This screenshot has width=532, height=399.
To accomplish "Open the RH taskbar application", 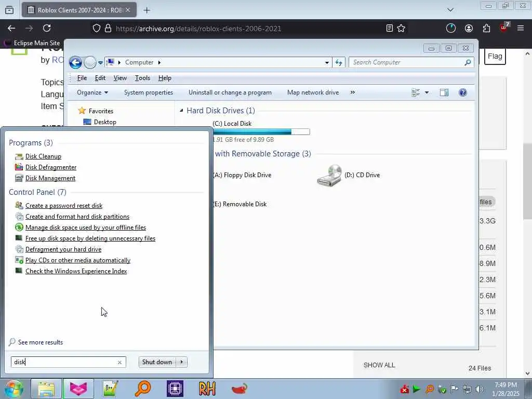I will (207, 389).
